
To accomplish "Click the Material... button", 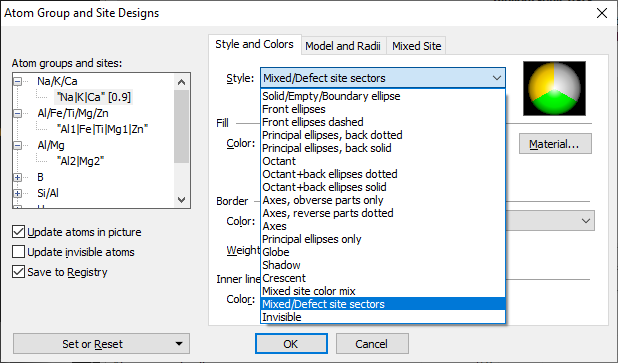I will (x=555, y=144).
